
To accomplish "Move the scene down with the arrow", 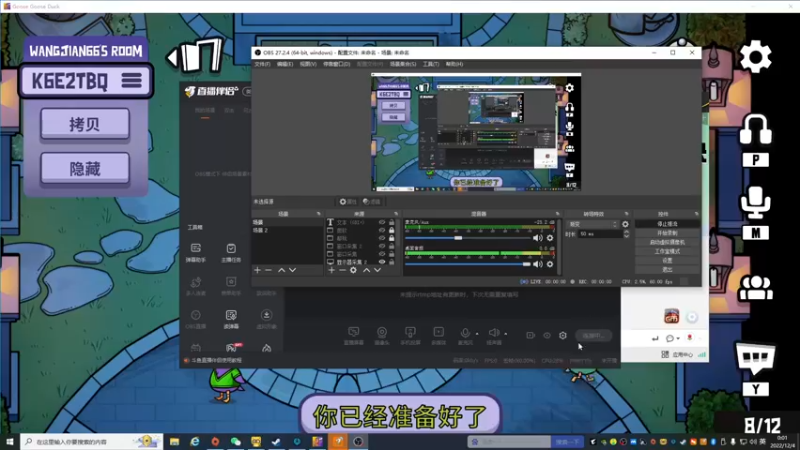I will pos(292,270).
